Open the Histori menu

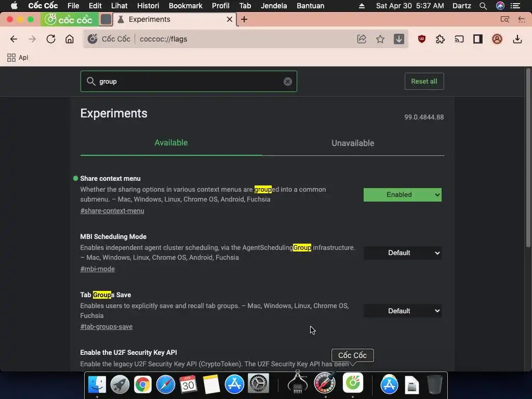[148, 6]
